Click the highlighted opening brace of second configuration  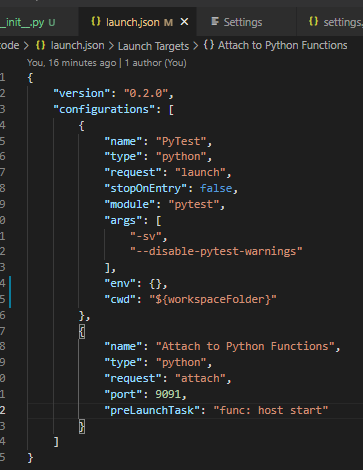82,331
